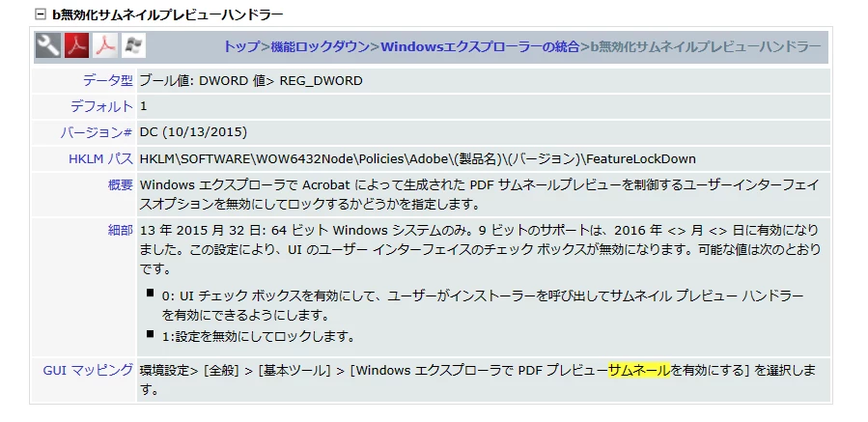Click the wrench tool icon
The width and height of the screenshot is (868, 422).
tap(48, 45)
